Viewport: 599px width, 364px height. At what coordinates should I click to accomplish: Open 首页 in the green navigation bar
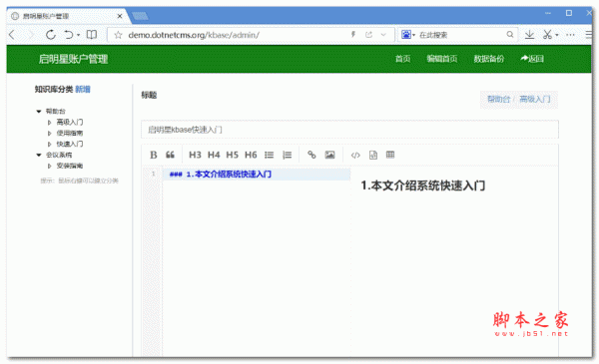[402, 59]
